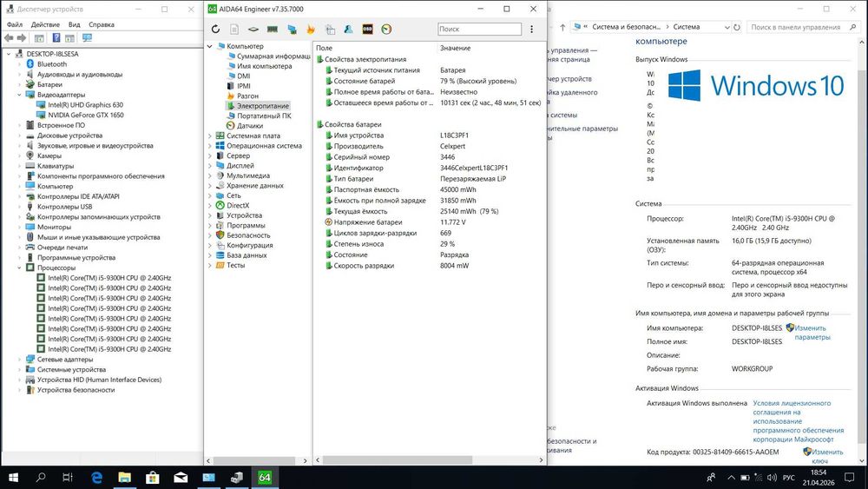Click the Изменить параметры link
This screenshot has width=868, height=489.
click(812, 333)
